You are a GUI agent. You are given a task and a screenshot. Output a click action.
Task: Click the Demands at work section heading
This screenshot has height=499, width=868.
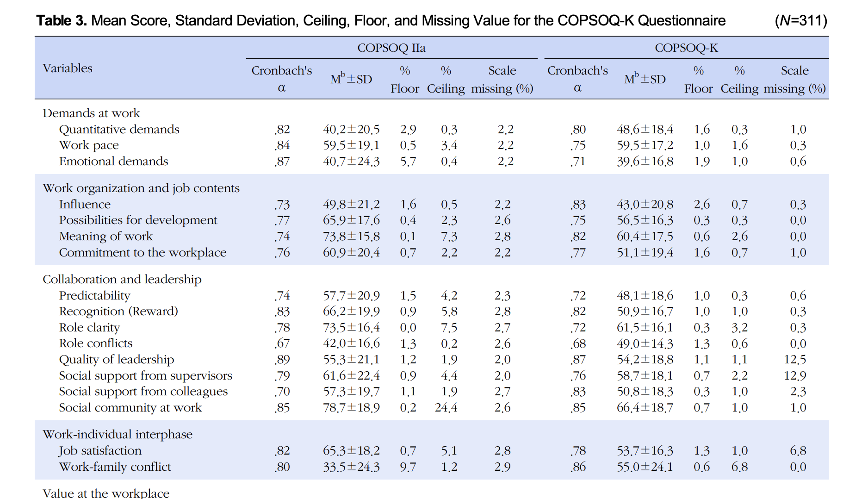click(x=91, y=113)
